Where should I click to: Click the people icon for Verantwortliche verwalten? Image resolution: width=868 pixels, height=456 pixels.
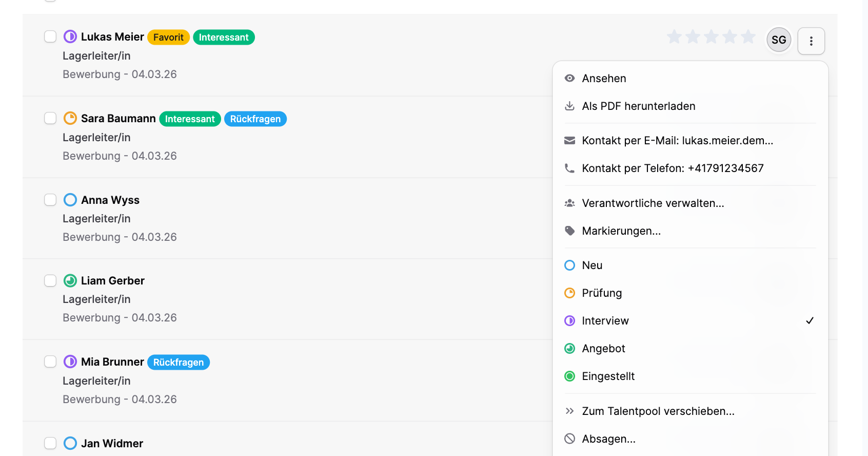point(569,203)
